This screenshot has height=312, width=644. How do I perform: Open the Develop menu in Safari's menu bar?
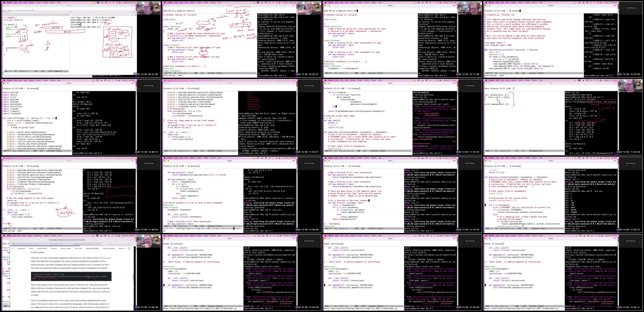tap(46, 236)
